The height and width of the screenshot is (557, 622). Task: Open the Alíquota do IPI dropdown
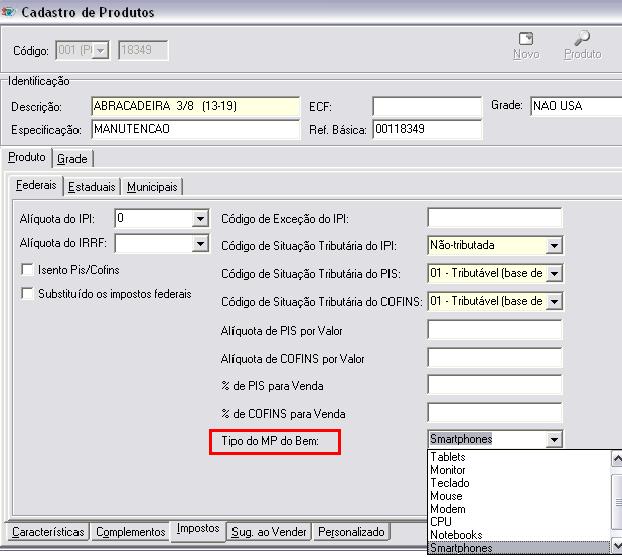tap(199, 218)
